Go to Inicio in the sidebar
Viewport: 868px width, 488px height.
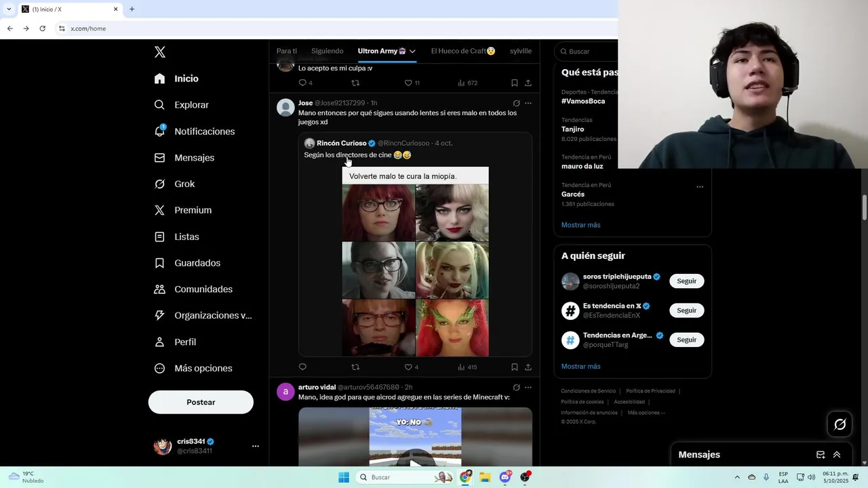(176, 79)
